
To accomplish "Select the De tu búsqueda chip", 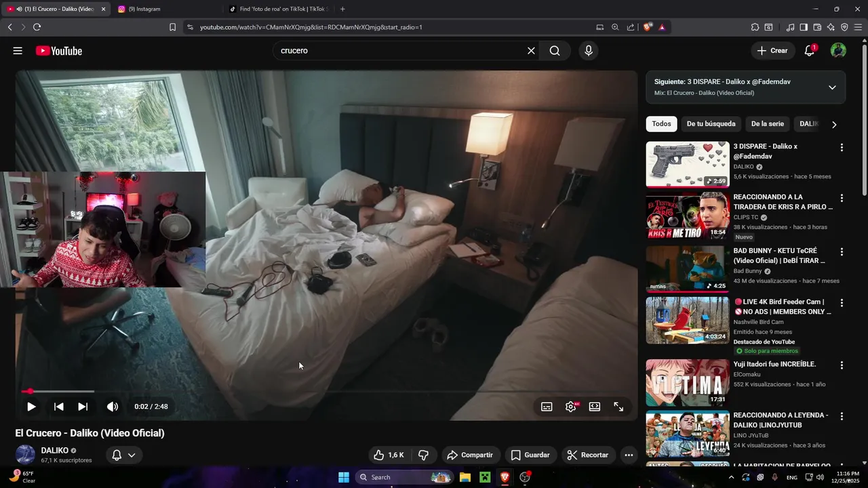I will [x=711, y=124].
